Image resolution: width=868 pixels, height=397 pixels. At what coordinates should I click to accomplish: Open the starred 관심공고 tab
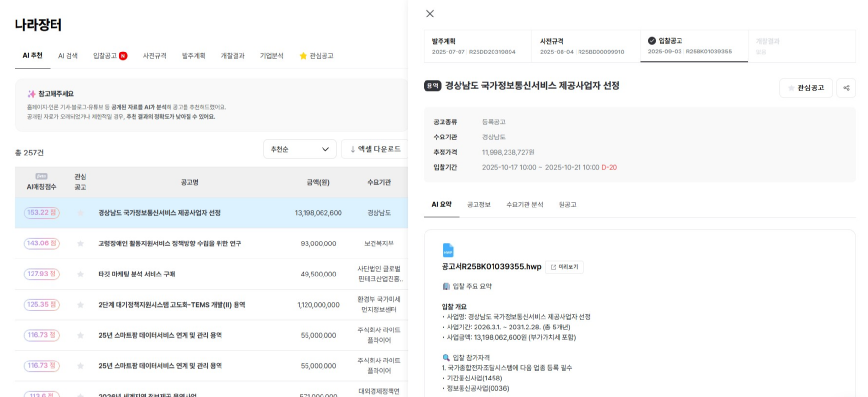(316, 56)
